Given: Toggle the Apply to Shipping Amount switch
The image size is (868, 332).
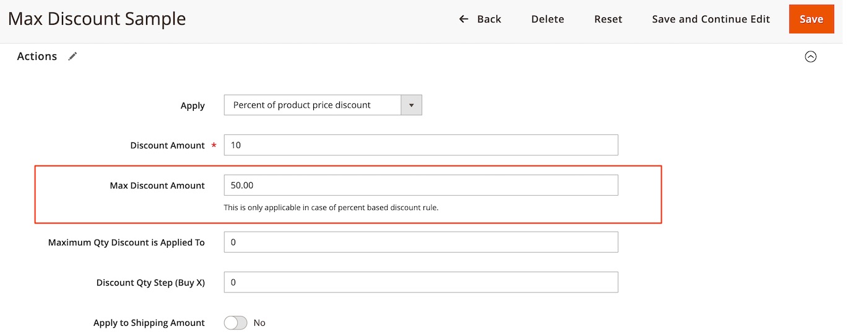Looking at the screenshot, I should point(235,323).
